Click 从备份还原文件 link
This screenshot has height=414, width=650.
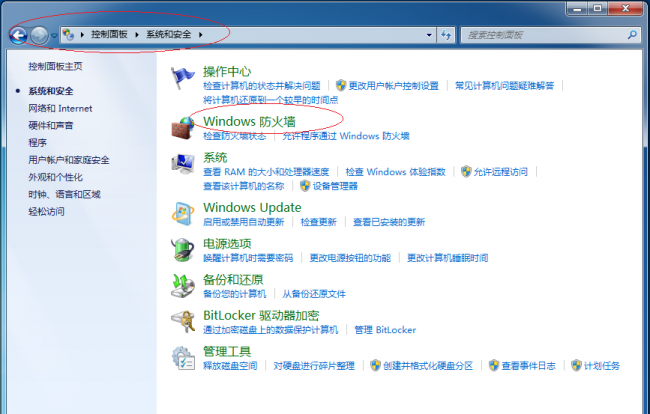(x=314, y=294)
